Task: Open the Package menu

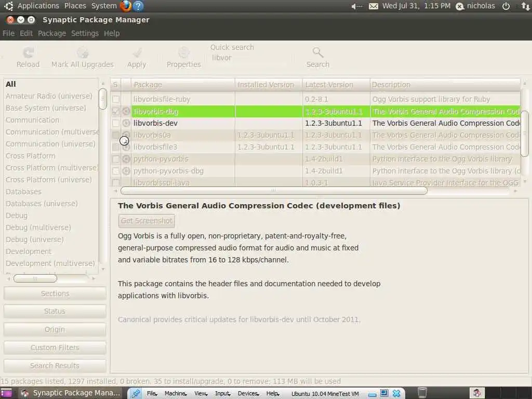Action: [x=52, y=33]
